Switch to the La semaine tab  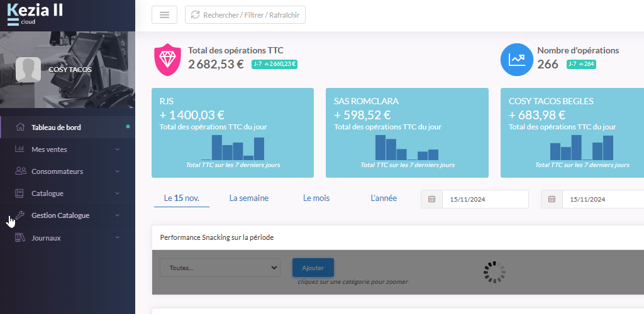tap(249, 198)
